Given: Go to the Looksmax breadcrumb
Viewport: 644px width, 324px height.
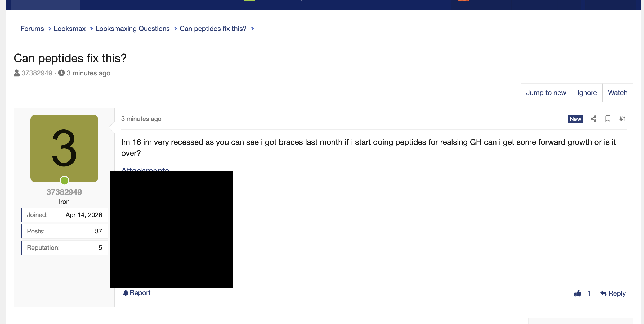Looking at the screenshot, I should pyautogui.click(x=70, y=29).
